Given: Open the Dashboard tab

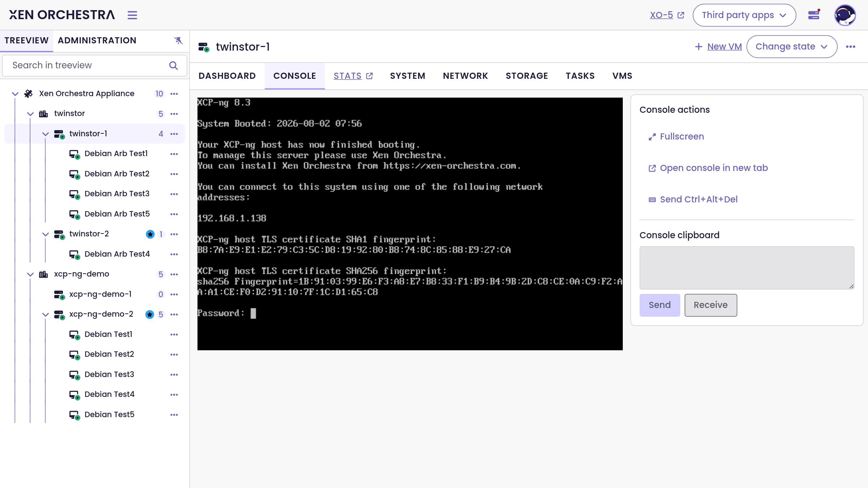Looking at the screenshot, I should coord(227,76).
